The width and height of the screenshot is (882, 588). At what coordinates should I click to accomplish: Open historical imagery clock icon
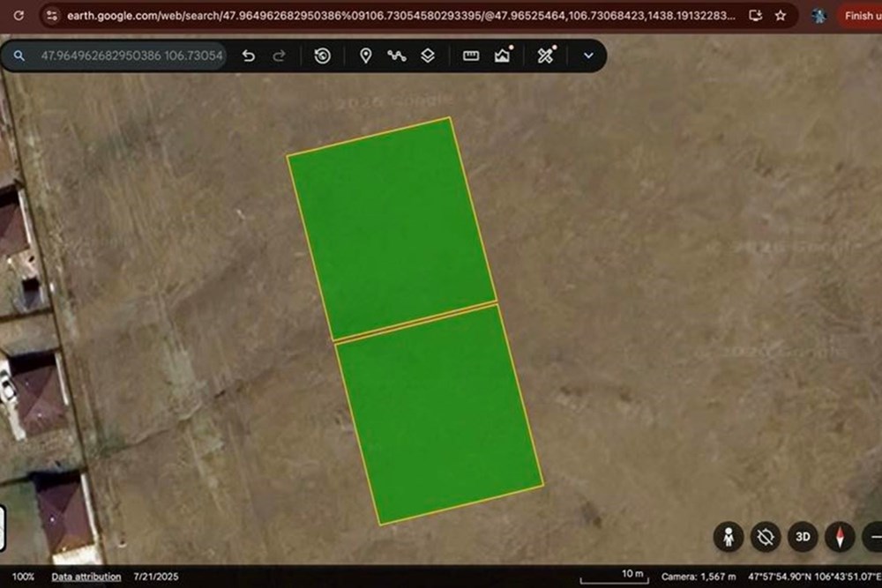pos(322,56)
